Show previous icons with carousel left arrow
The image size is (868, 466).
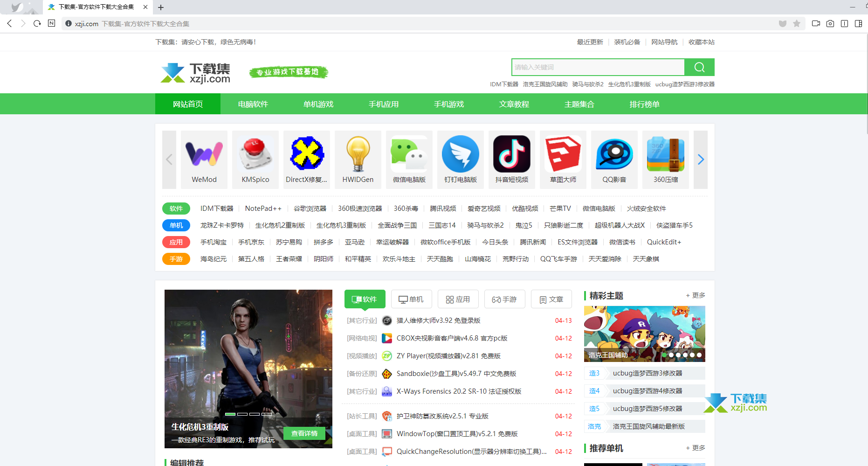pyautogui.click(x=169, y=160)
